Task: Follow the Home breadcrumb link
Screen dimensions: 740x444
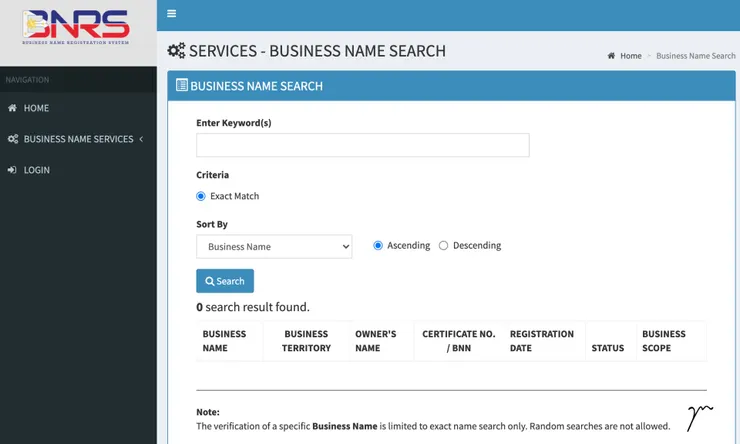Action: [x=631, y=56]
